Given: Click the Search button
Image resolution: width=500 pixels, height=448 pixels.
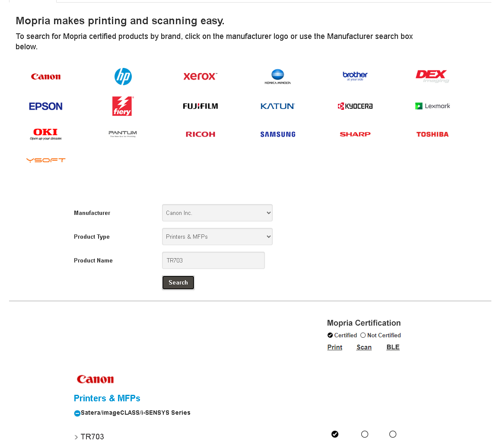Looking at the screenshot, I should [178, 283].
